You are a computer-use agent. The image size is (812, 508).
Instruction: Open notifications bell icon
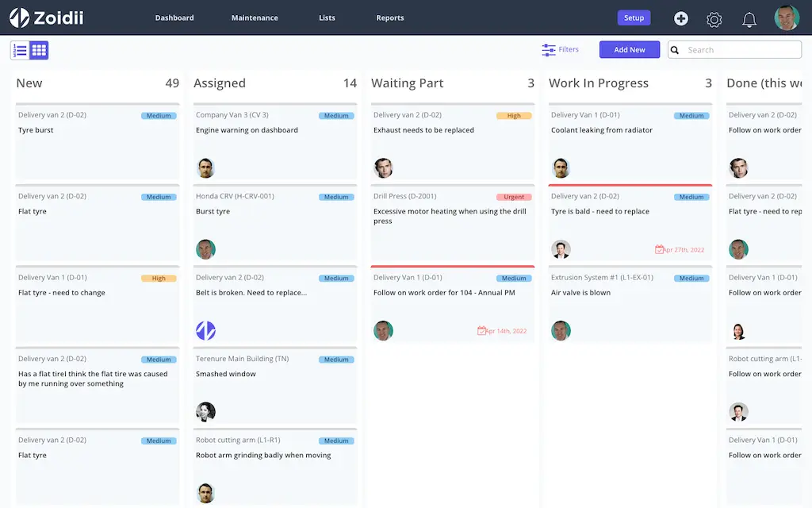[749, 20]
